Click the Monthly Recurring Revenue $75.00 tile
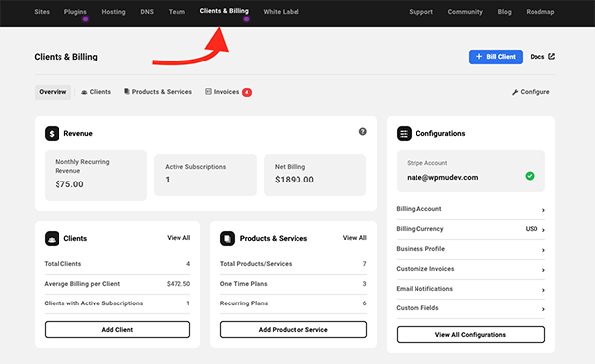This screenshot has height=364, width=595. [x=95, y=176]
